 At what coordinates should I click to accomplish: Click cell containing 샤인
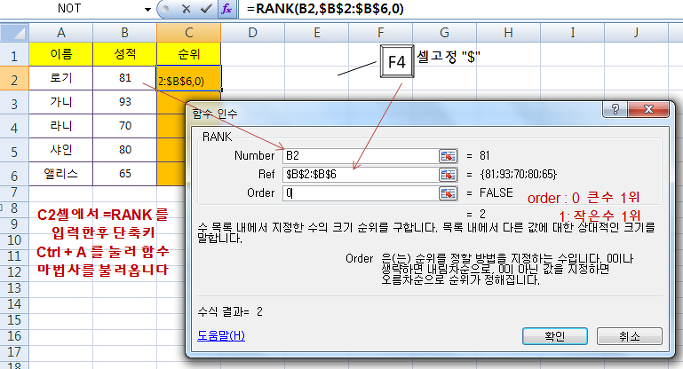tap(61, 150)
